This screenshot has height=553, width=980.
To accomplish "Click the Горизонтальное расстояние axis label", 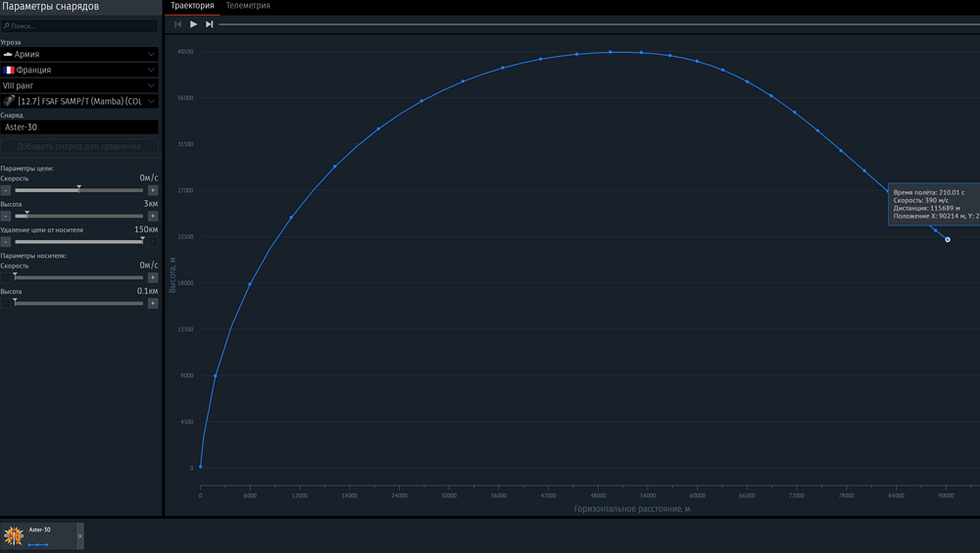I will coord(632,509).
